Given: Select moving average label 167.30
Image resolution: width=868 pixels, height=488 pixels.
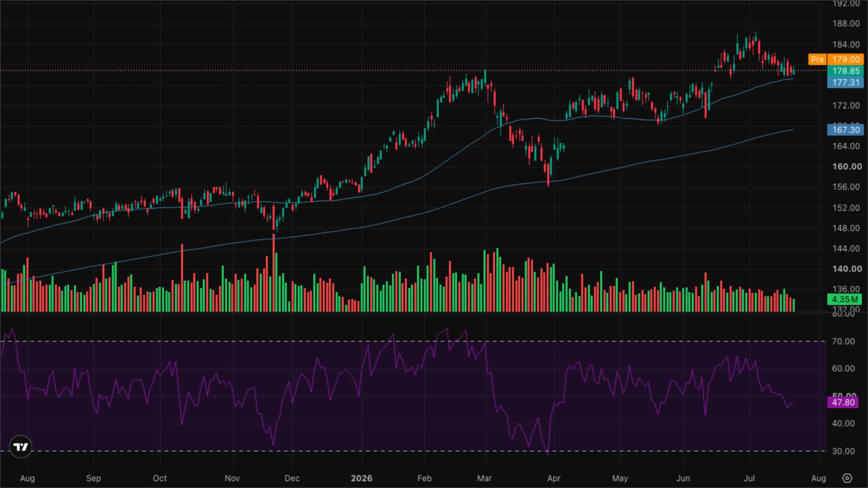Looking at the screenshot, I should click(846, 130).
